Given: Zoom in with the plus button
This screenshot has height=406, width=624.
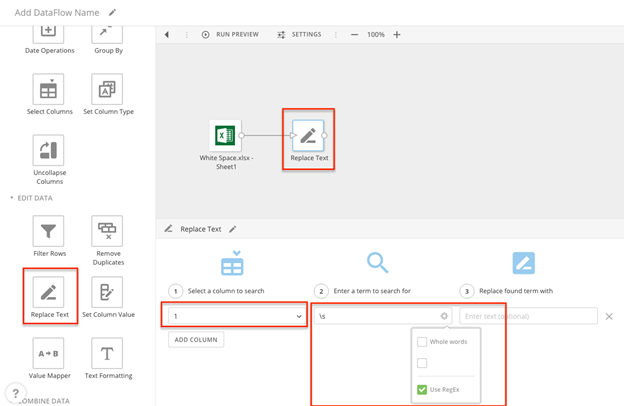Looking at the screenshot, I should click(x=397, y=35).
